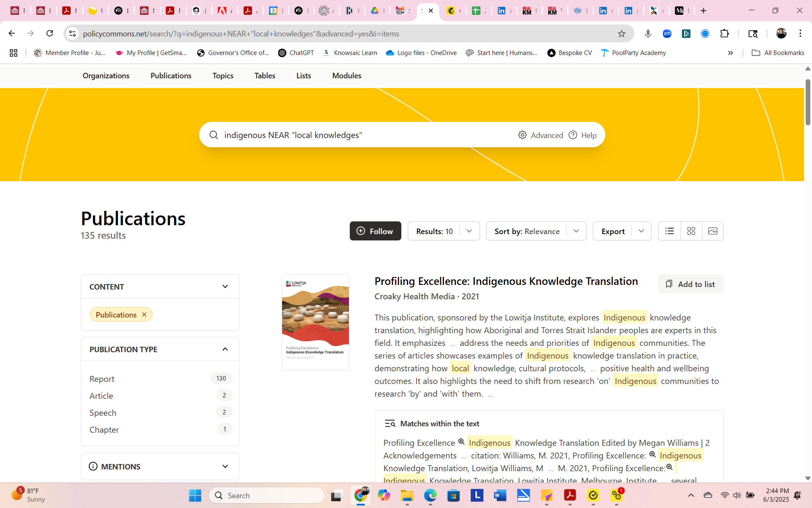Switch to grid view layout icon
Image resolution: width=812 pixels, height=508 pixels.
coord(691,231)
